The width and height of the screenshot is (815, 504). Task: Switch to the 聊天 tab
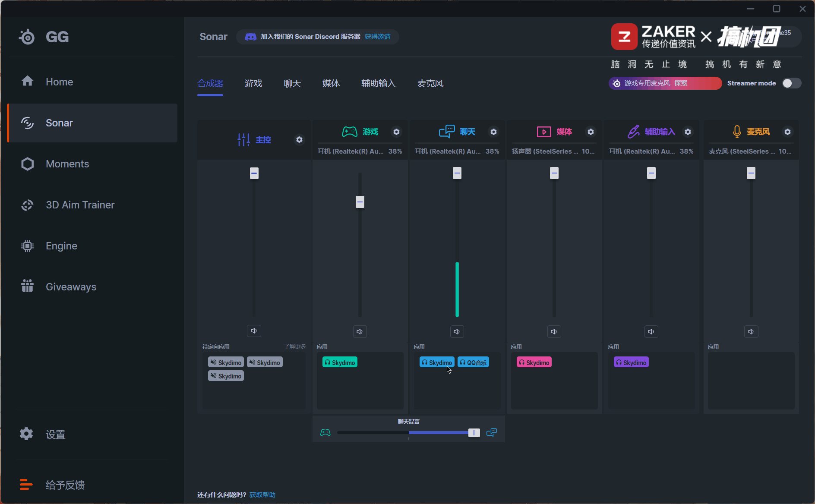click(x=292, y=83)
